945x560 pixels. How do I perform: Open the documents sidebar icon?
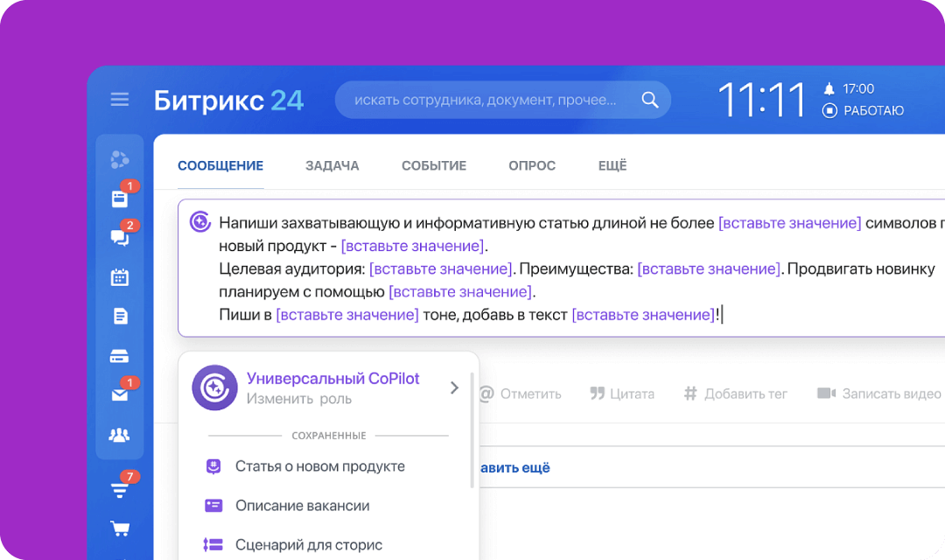pos(120,317)
